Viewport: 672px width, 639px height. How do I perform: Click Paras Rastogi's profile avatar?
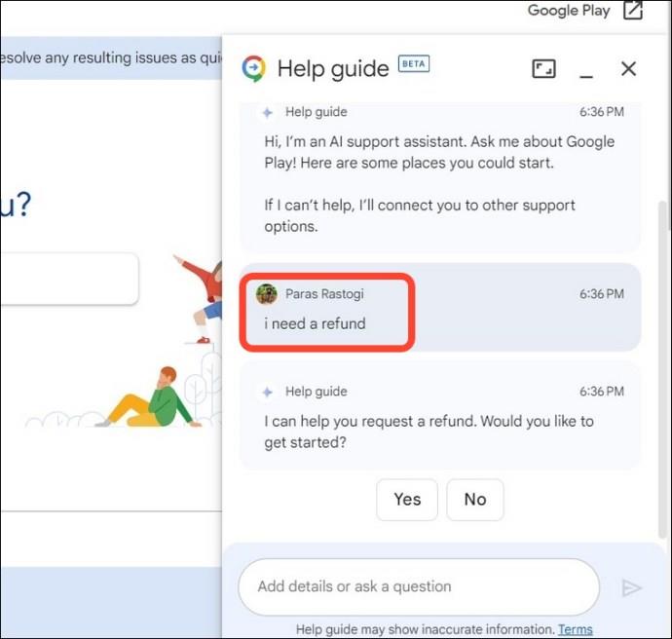(x=267, y=294)
